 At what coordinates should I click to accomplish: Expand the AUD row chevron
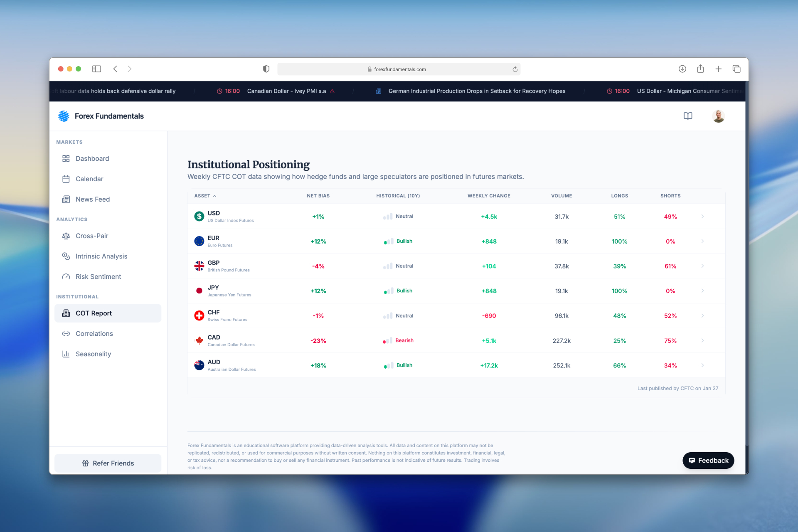coord(702,365)
